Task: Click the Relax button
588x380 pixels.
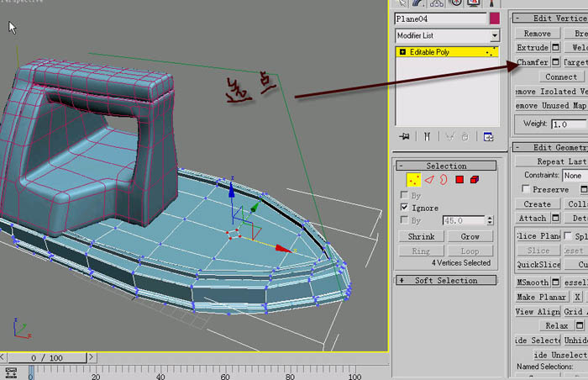Action: pyautogui.click(x=556, y=325)
